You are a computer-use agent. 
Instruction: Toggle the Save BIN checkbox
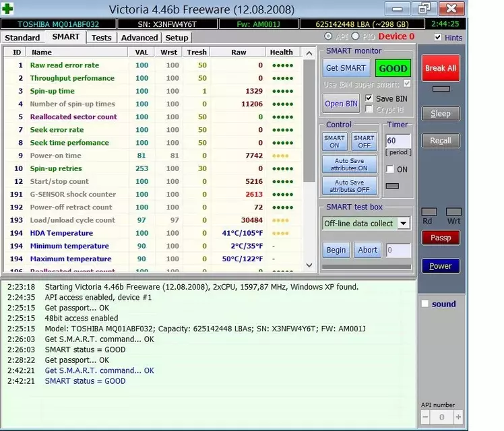(x=369, y=98)
